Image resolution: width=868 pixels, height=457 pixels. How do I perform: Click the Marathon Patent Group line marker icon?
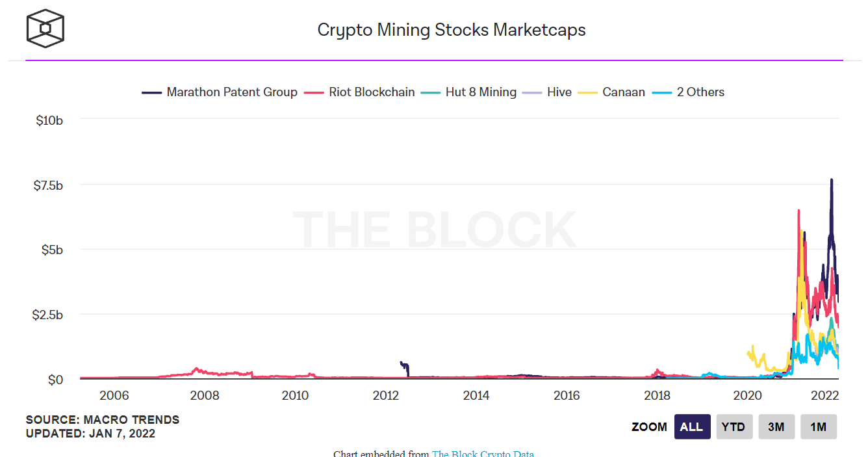click(x=152, y=92)
